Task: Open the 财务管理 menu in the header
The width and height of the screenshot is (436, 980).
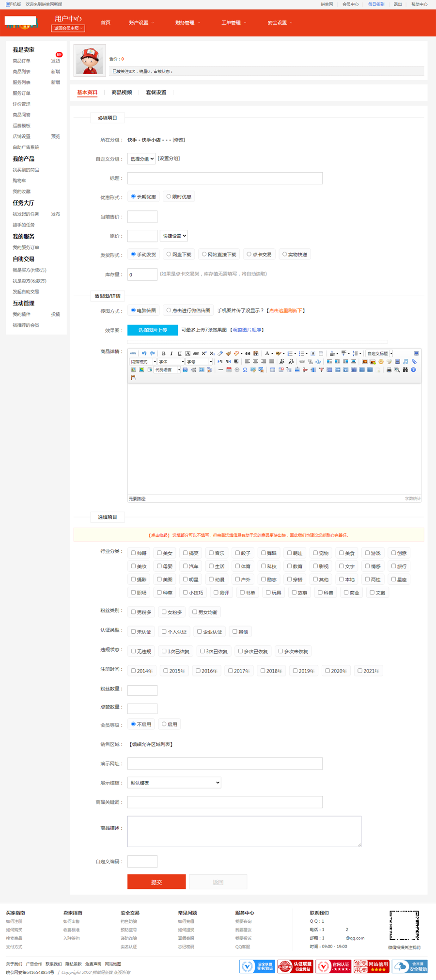Action: pos(187,23)
